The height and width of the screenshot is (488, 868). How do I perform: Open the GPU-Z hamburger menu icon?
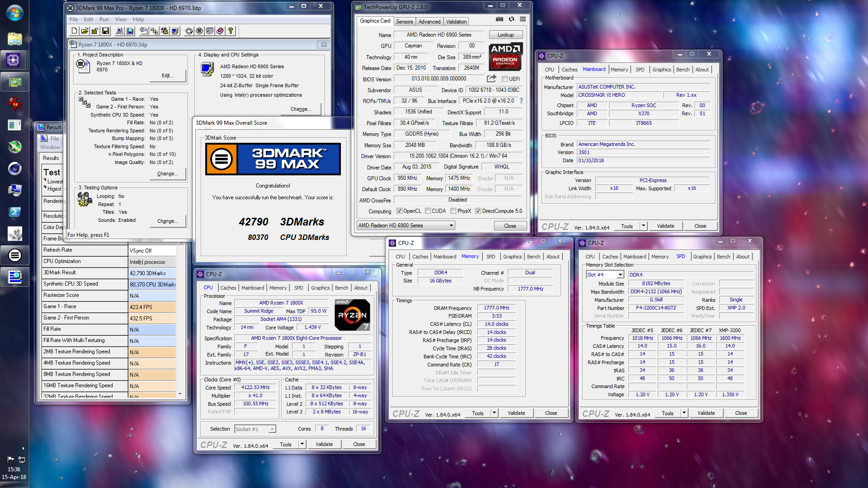click(523, 19)
